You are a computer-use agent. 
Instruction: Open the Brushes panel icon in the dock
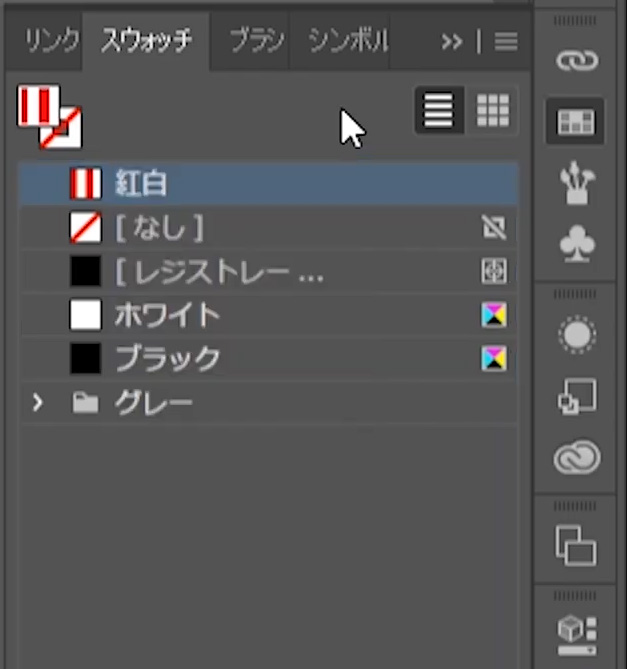pyautogui.click(x=577, y=182)
